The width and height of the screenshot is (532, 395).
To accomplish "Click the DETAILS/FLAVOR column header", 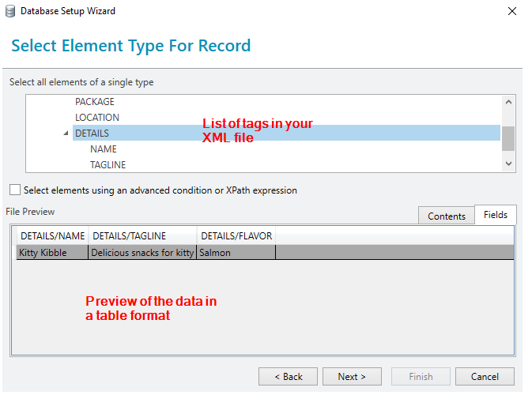I will coord(236,235).
